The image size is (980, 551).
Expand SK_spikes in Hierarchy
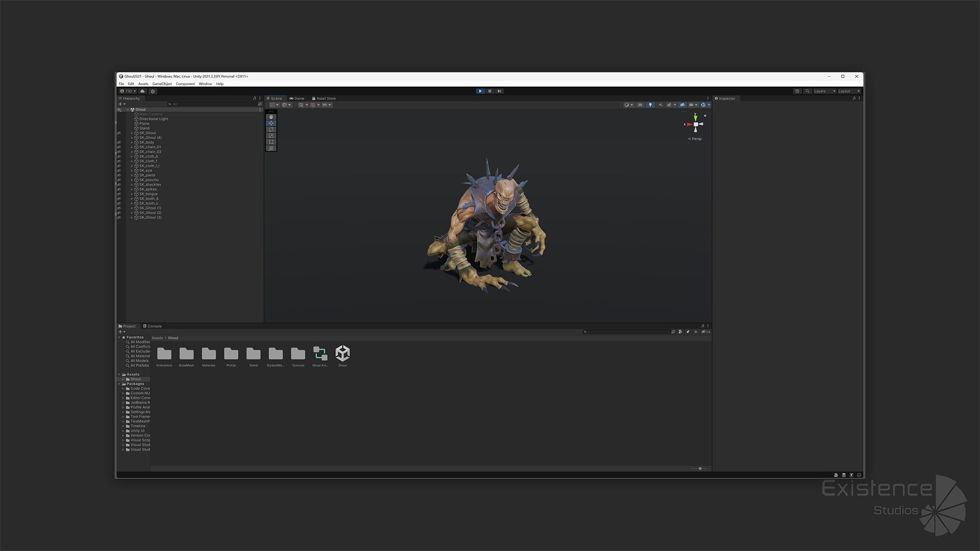pos(132,189)
